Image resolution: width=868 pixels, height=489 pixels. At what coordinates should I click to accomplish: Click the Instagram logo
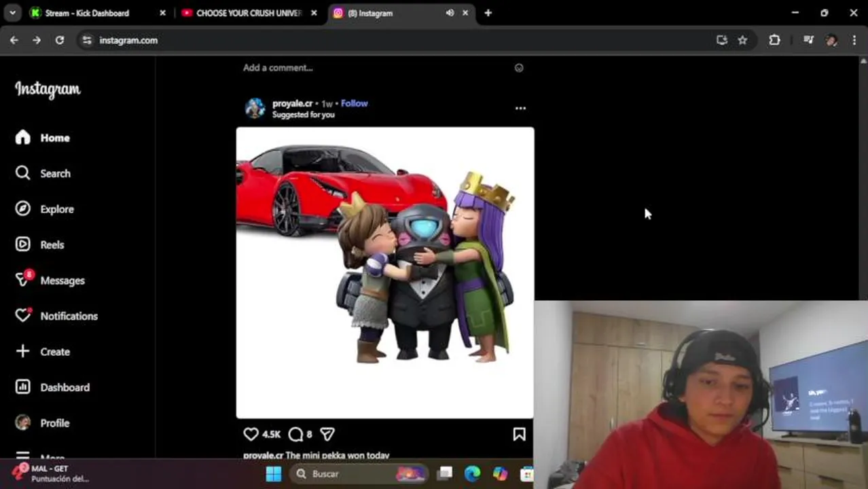coord(48,90)
